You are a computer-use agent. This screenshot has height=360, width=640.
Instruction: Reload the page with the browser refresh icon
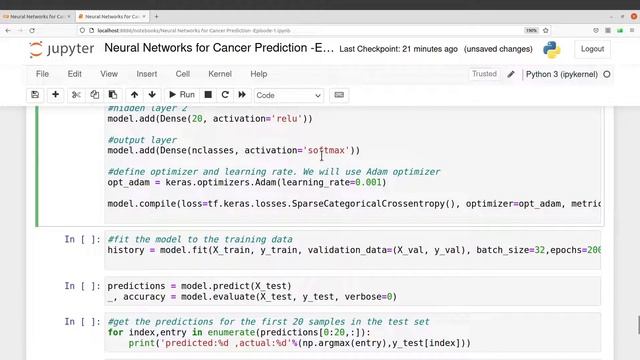[32, 31]
